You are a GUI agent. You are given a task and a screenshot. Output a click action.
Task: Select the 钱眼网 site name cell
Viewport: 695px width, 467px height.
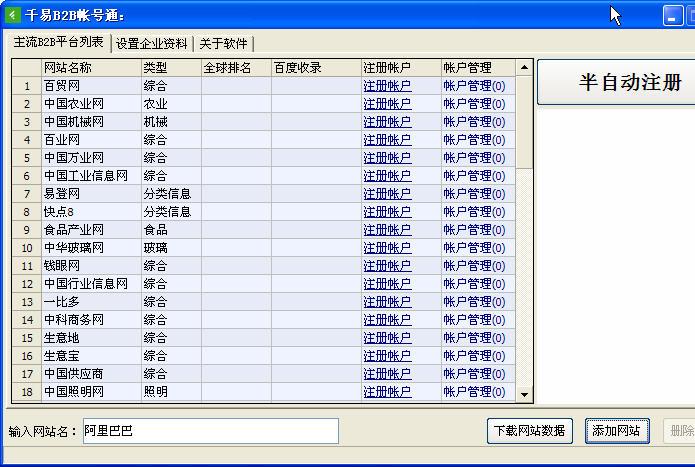[91, 266]
